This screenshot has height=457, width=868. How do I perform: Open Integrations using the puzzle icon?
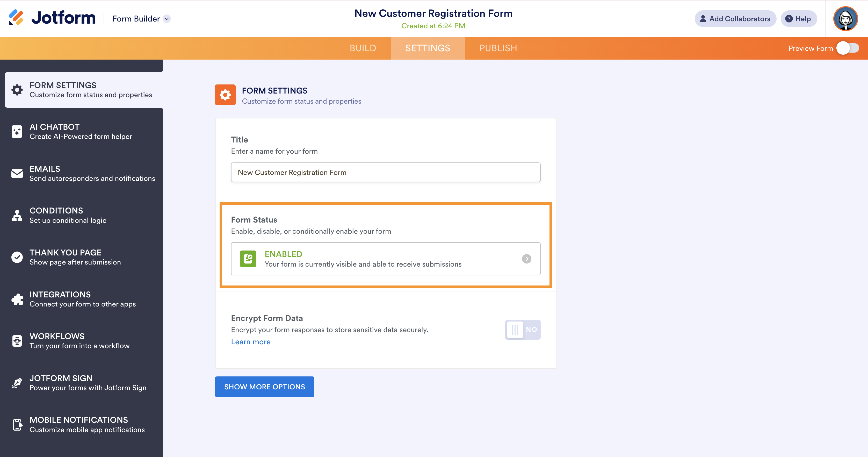coord(17,299)
